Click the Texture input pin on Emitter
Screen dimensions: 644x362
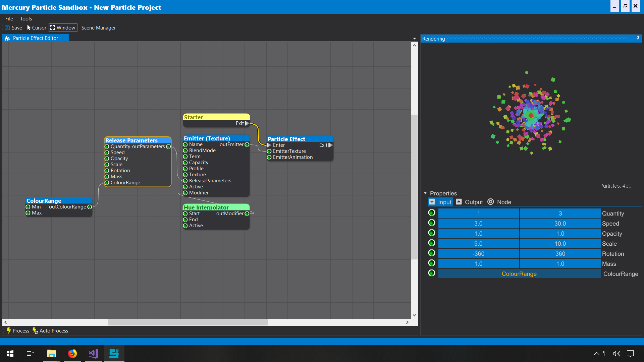[x=185, y=175]
